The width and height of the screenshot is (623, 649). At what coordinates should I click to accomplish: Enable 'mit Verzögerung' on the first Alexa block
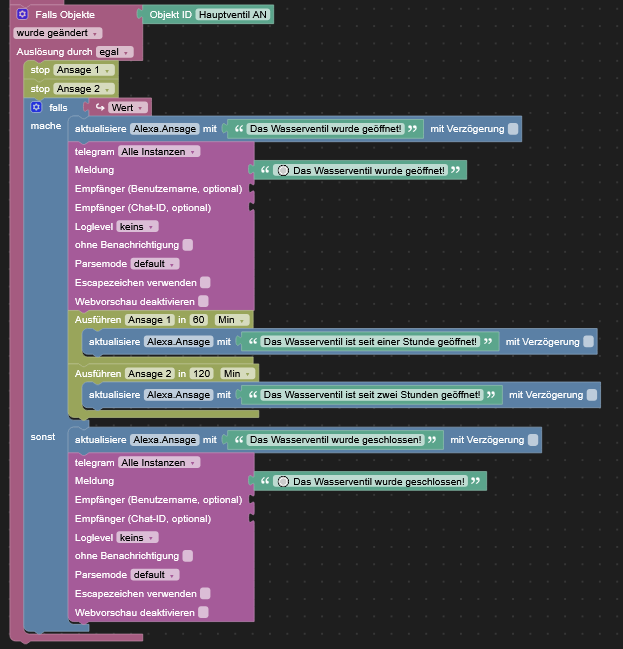point(513,129)
